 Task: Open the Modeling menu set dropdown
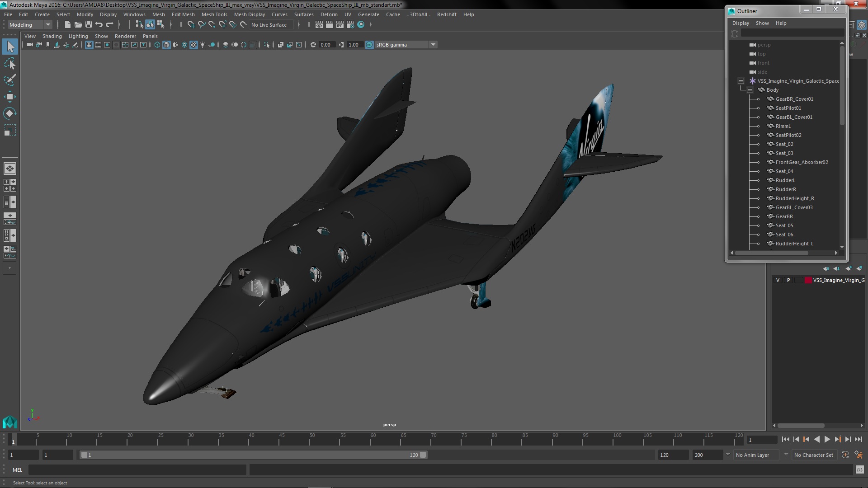pos(30,25)
